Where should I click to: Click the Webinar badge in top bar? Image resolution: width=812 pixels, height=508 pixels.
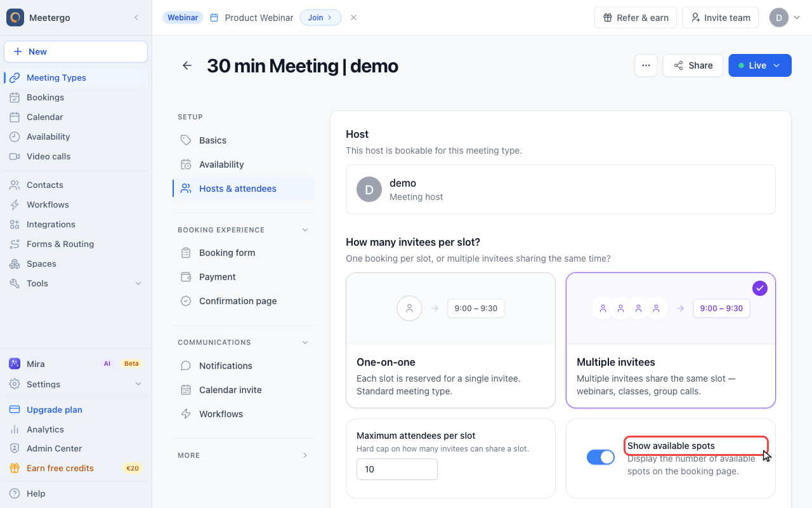(183, 18)
